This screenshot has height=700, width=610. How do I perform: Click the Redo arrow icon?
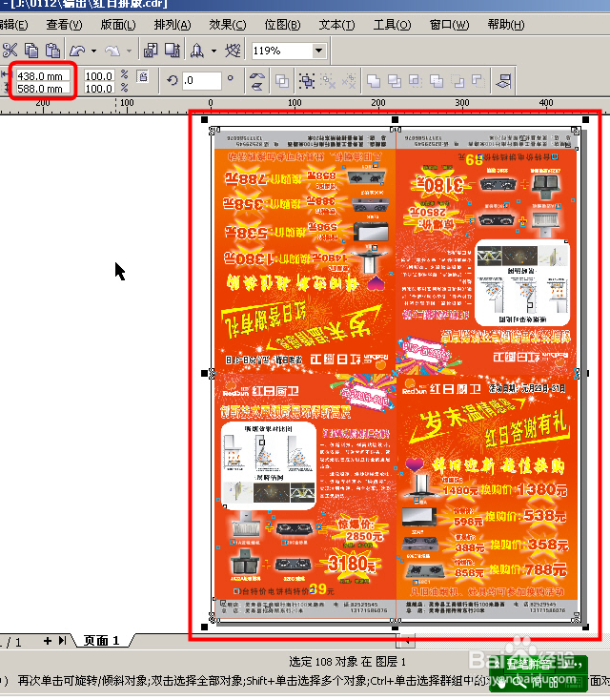coord(112,51)
